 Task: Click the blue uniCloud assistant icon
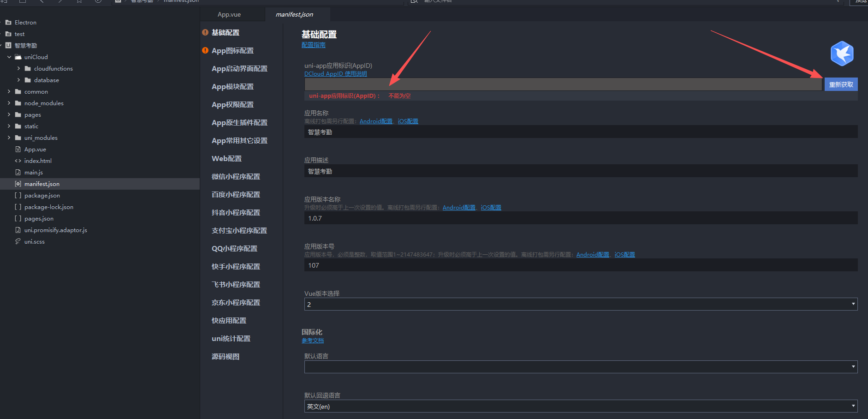point(841,53)
